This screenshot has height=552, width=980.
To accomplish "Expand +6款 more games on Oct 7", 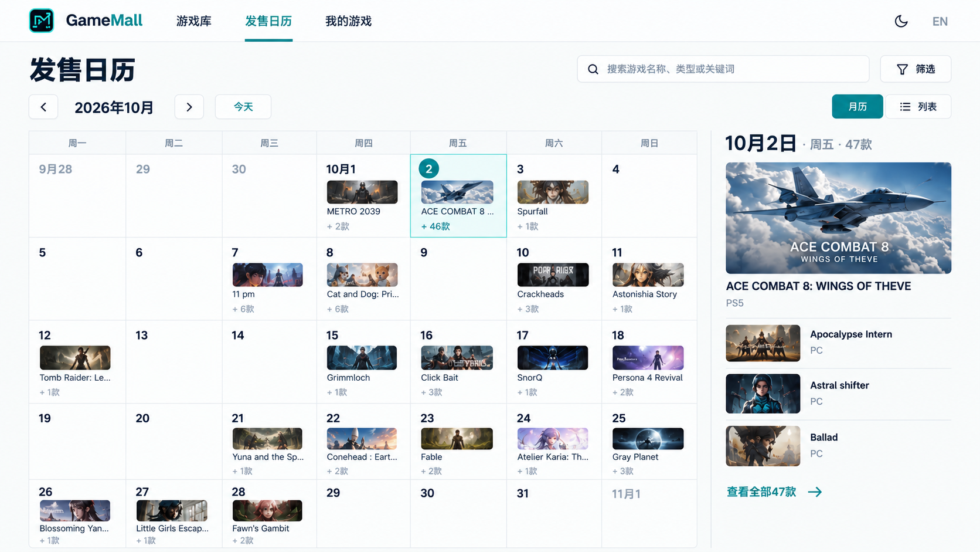I will [243, 309].
